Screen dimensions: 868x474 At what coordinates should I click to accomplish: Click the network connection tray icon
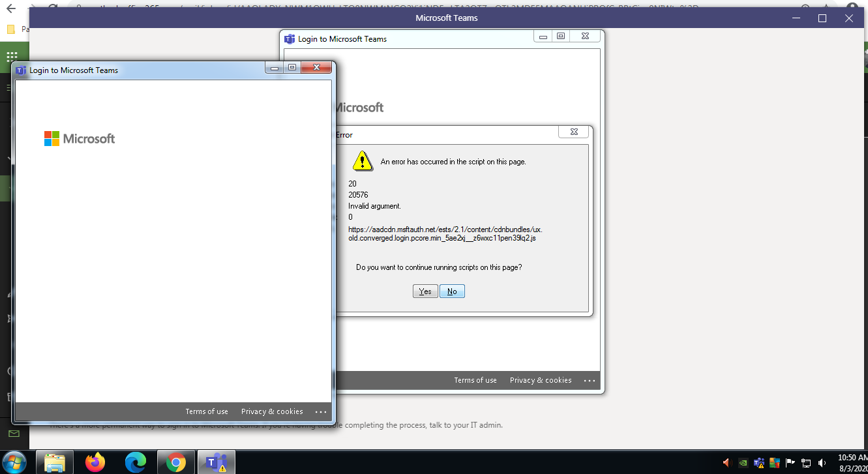coord(806,463)
